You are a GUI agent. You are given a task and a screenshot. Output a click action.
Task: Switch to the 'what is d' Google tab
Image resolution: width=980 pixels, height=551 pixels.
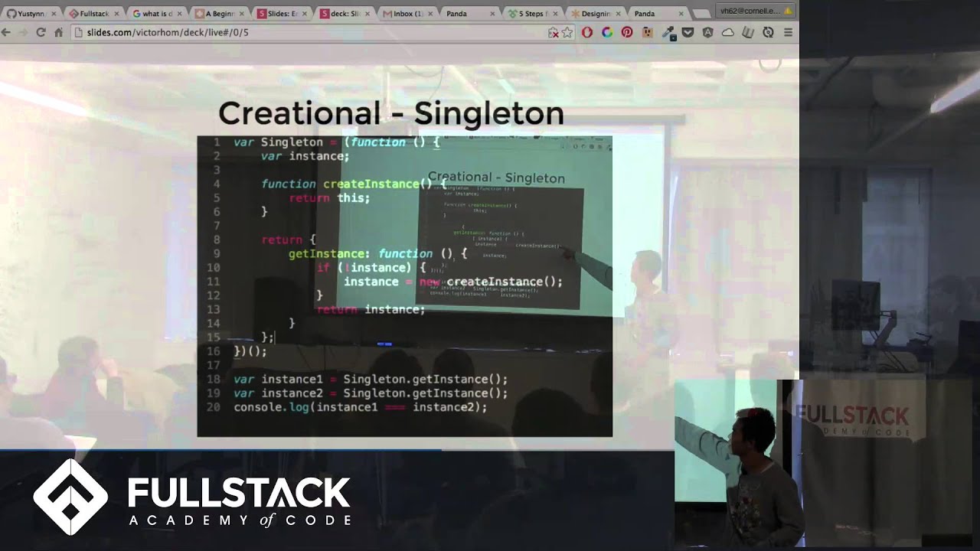click(156, 13)
